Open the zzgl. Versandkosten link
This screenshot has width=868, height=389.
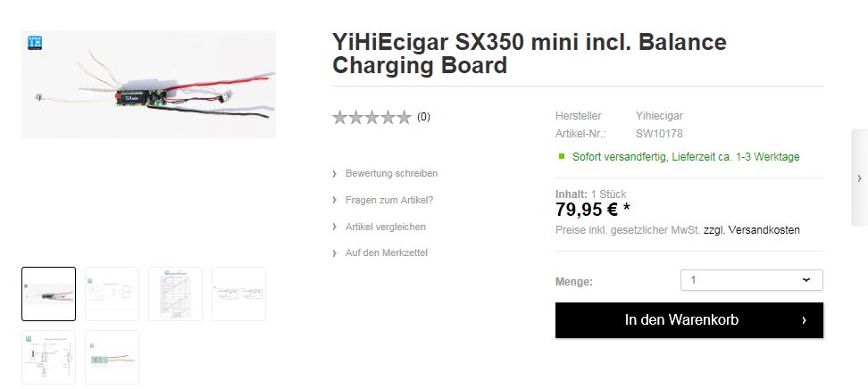pyautogui.click(x=752, y=230)
